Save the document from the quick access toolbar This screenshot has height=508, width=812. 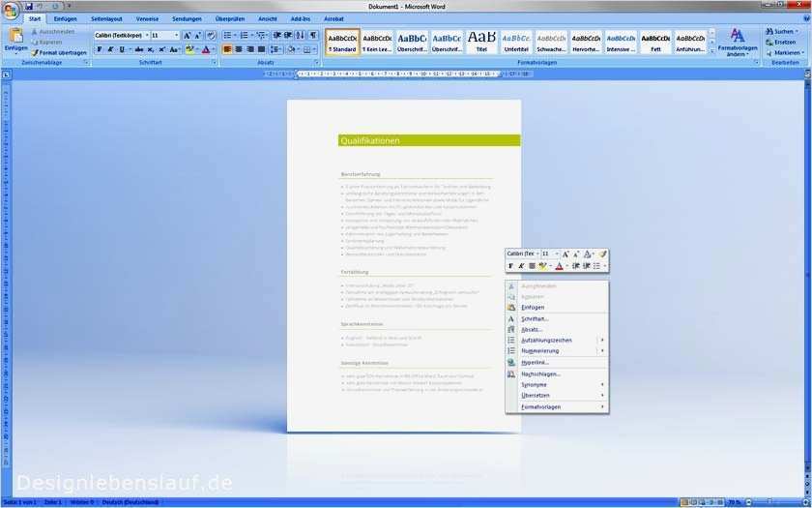(x=30, y=6)
